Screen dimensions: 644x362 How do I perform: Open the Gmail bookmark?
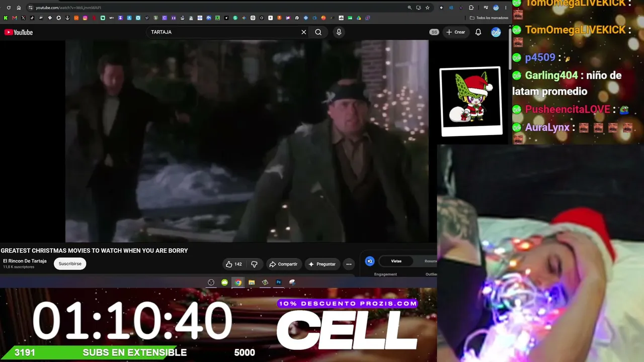[15, 18]
